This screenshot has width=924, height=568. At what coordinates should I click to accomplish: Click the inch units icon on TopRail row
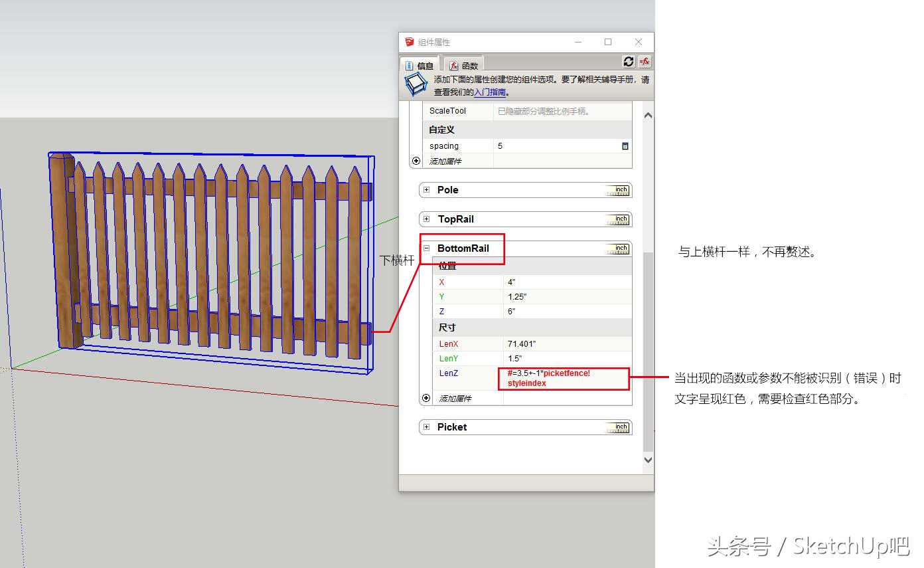619,219
